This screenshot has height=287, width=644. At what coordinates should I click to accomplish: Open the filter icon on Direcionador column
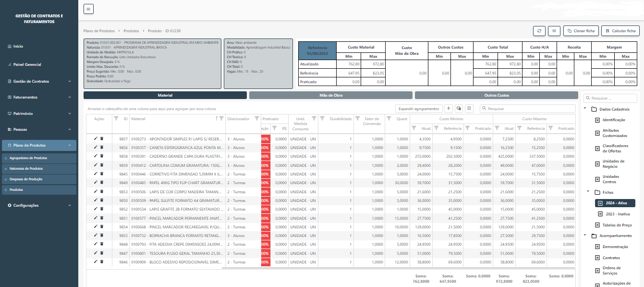[x=257, y=119]
